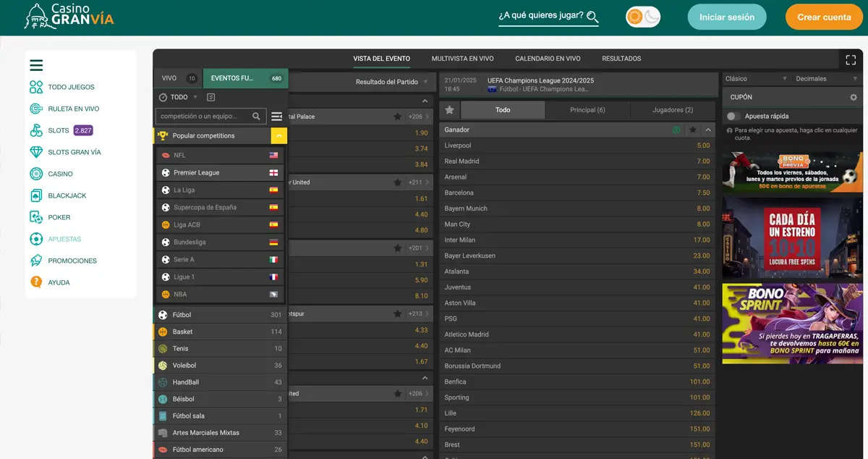Image resolution: width=868 pixels, height=459 pixels.
Task: Open the Bono Sprint promo banner
Action: click(792, 324)
